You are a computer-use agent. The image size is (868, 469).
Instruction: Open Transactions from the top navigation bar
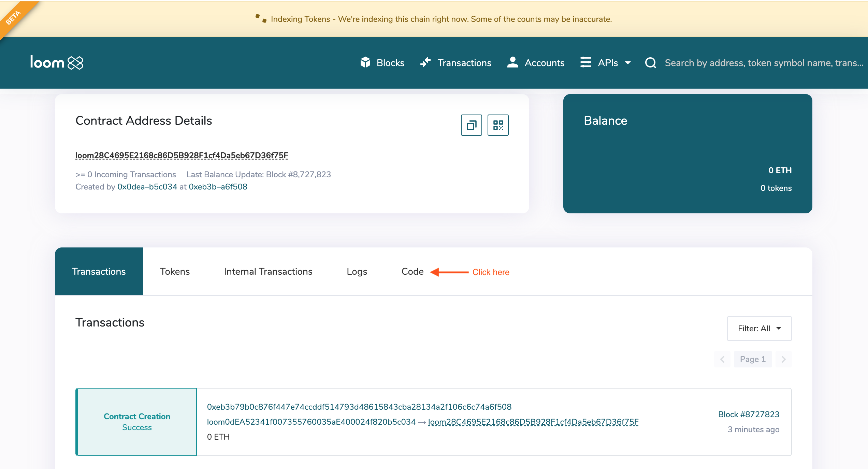(455, 63)
